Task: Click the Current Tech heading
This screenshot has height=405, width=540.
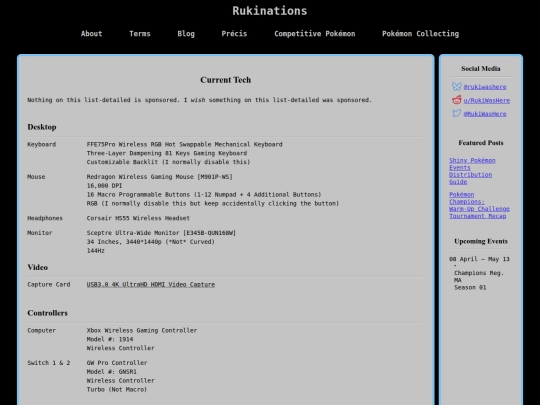Action: [226, 80]
